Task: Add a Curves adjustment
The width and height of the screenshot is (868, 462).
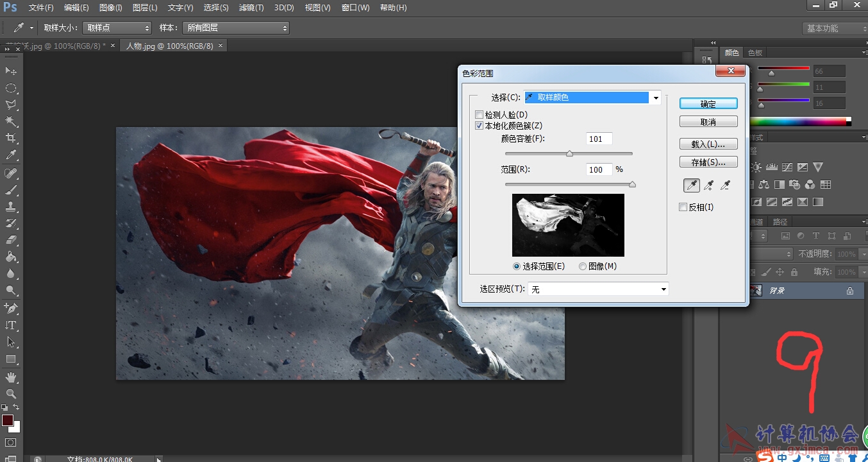Action: 787,167
